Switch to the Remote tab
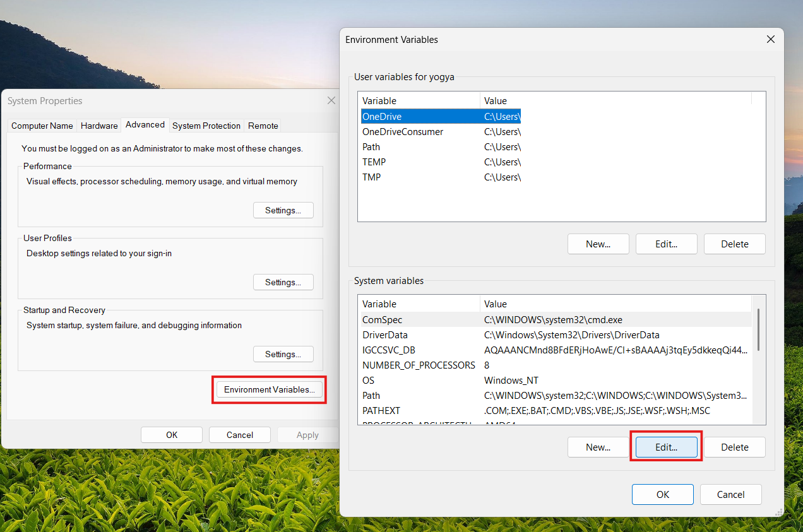The height and width of the screenshot is (532, 803). point(263,126)
